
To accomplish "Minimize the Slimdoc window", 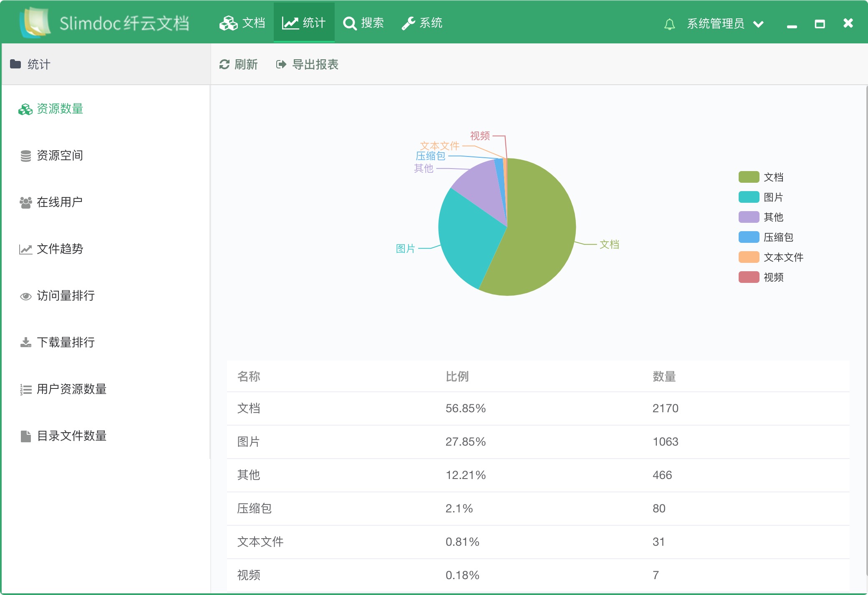I will [x=792, y=26].
